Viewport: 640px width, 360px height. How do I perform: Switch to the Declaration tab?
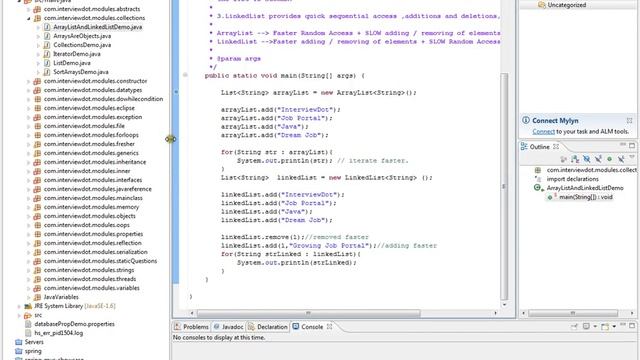click(268, 327)
